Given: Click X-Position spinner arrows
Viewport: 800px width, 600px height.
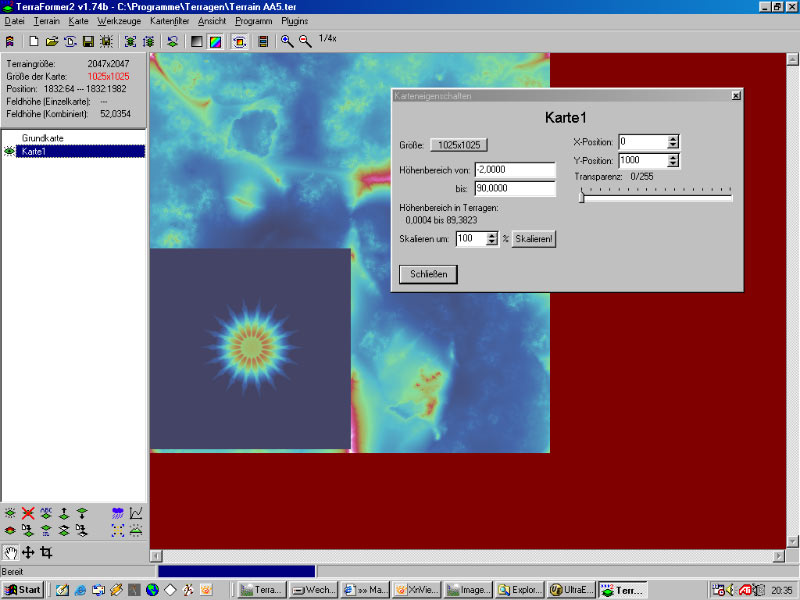Looking at the screenshot, I should pos(673,142).
